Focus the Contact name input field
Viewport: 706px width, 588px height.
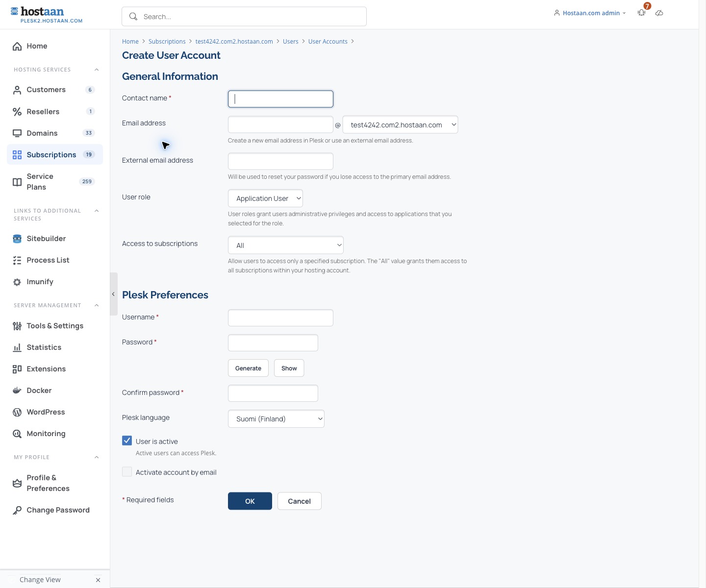click(x=280, y=99)
